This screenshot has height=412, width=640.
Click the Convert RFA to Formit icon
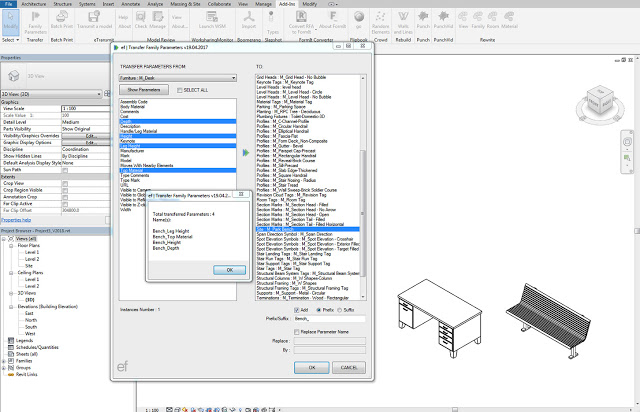(301, 23)
